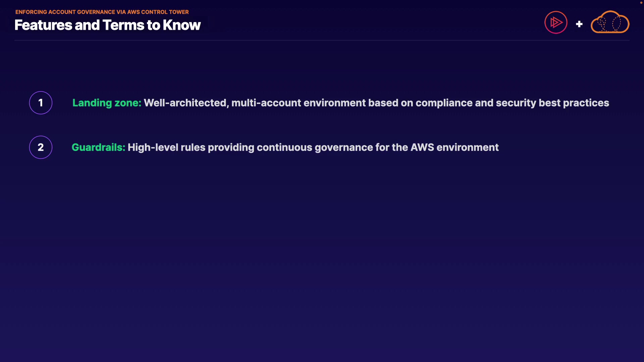Click the green "Guardrails:" label
Viewport: 644px width, 362px height.
98,147
